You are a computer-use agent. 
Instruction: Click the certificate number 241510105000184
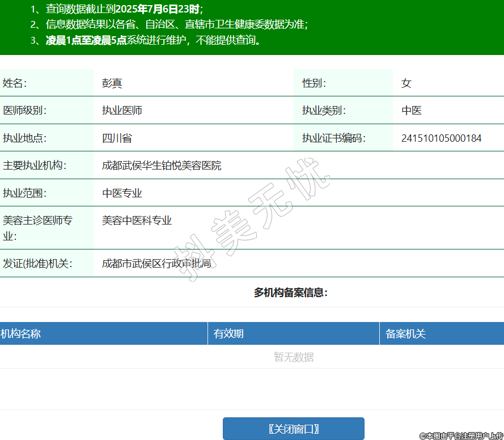pos(441,138)
